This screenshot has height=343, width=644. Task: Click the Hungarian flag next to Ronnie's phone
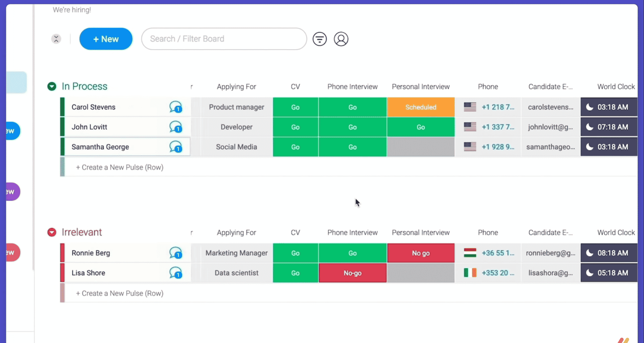[x=470, y=253]
